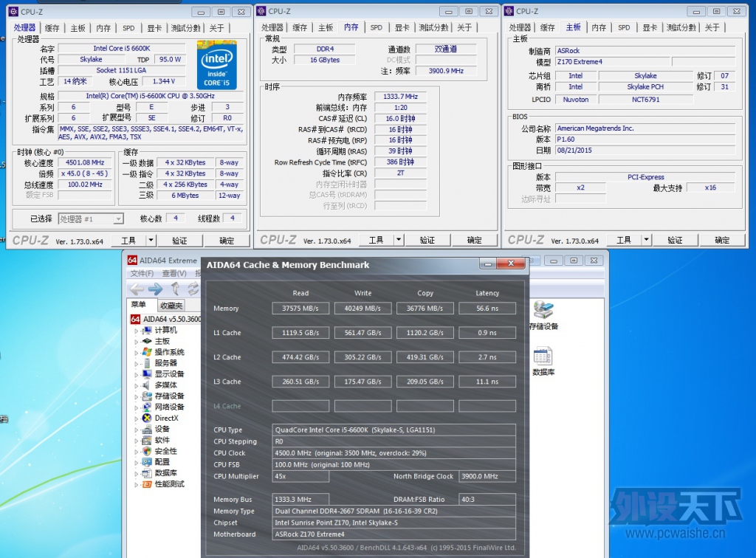Minimize the Cache & Memory Benchmark window
Viewport: 756px width, 558px height.
488,263
